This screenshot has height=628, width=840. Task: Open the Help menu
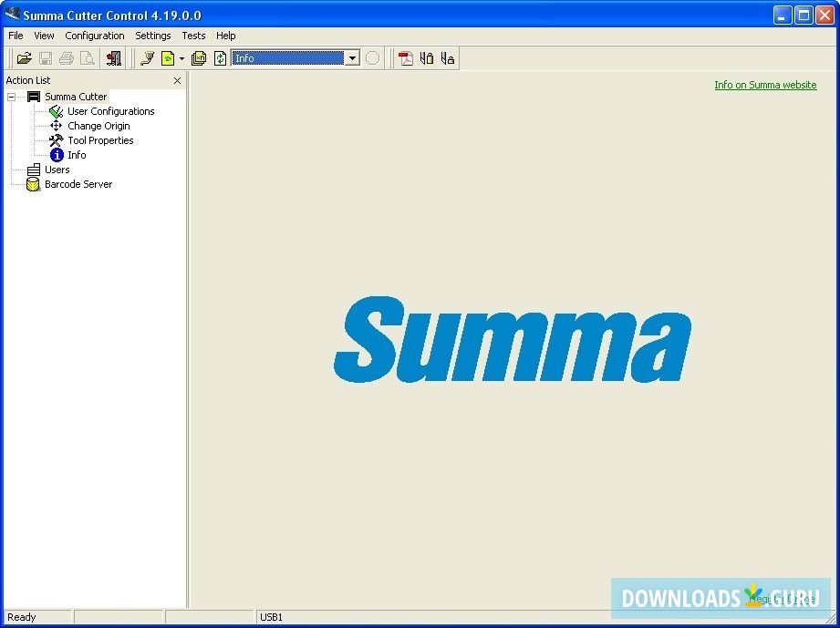click(x=225, y=36)
